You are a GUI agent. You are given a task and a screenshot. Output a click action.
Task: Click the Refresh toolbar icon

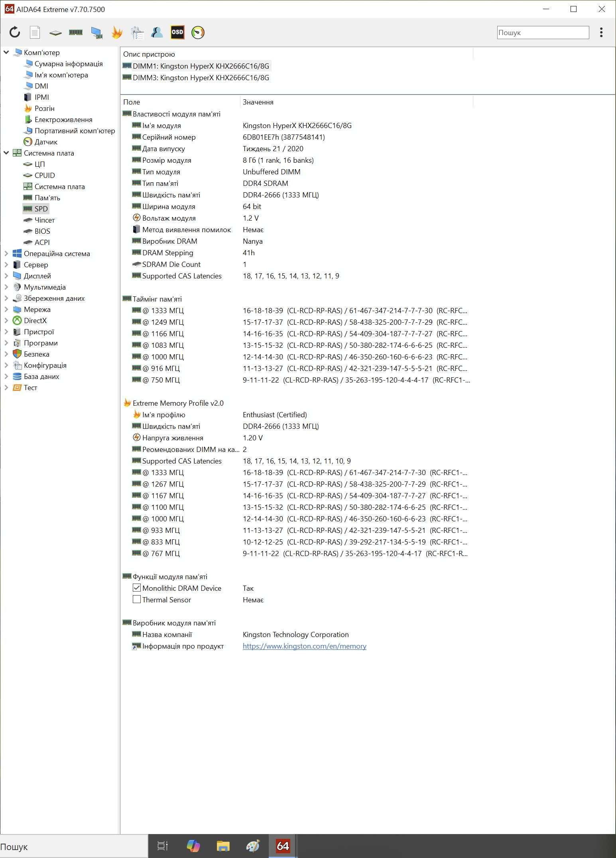[x=15, y=32]
